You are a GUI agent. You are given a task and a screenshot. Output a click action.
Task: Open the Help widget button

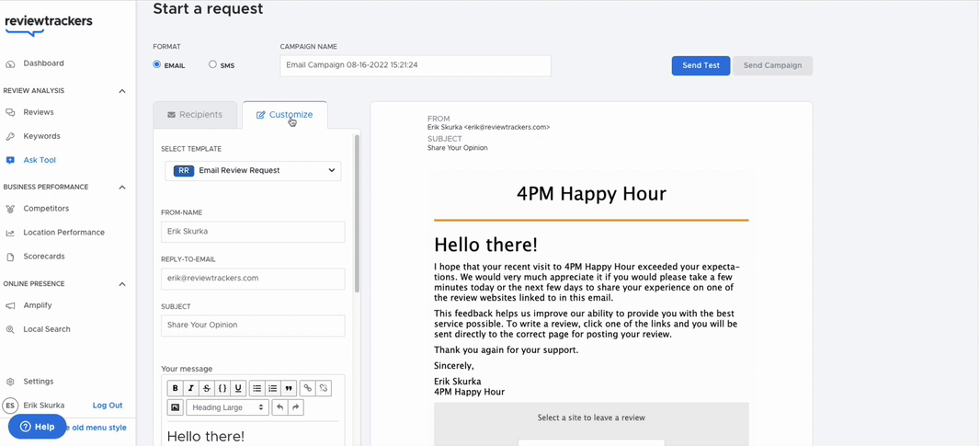click(x=37, y=427)
